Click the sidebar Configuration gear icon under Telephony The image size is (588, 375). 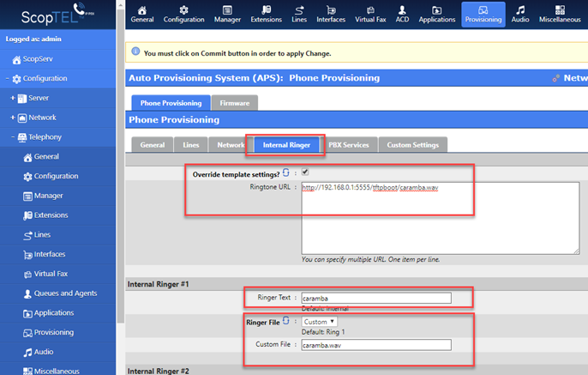pyautogui.click(x=27, y=177)
